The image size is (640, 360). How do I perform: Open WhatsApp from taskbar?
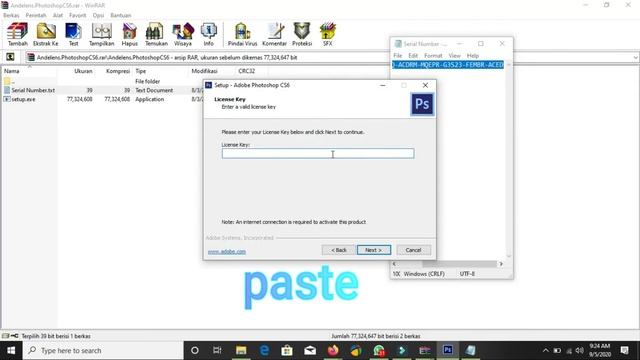[x=379, y=350]
